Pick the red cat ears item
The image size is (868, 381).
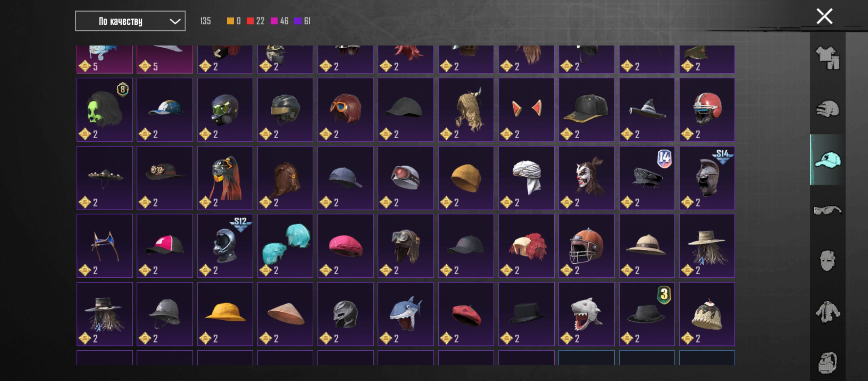(x=526, y=110)
